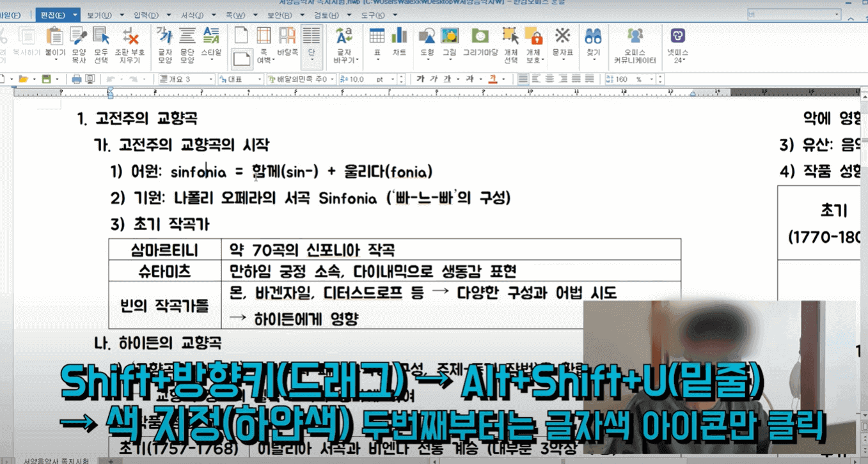Open print preview icon
868x464 pixels.
pyautogui.click(x=90, y=79)
